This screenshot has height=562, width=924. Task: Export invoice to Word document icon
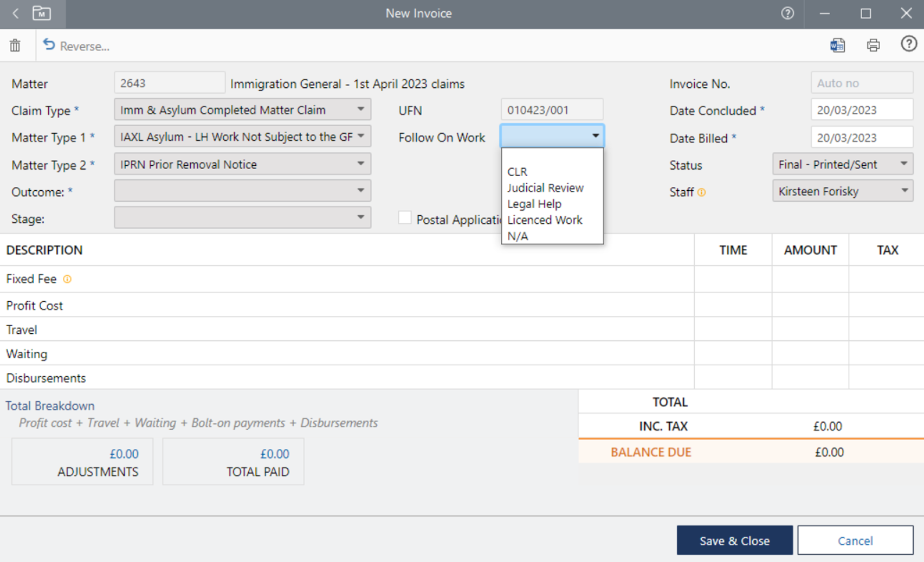837,45
